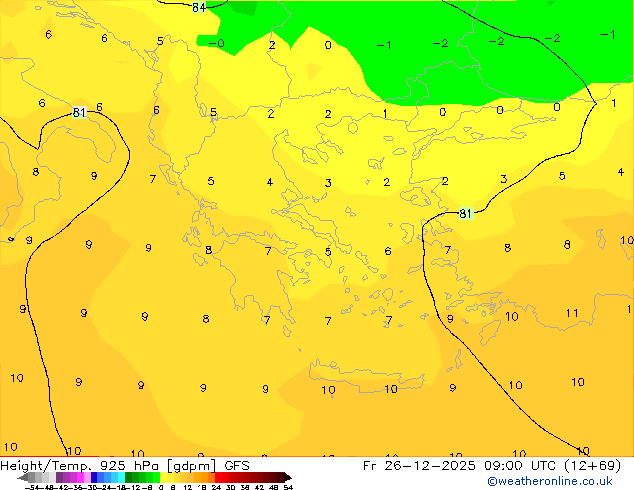The height and width of the screenshot is (490, 634).
Task: Click the (12+69) forecast offset text
Action: [592, 466]
